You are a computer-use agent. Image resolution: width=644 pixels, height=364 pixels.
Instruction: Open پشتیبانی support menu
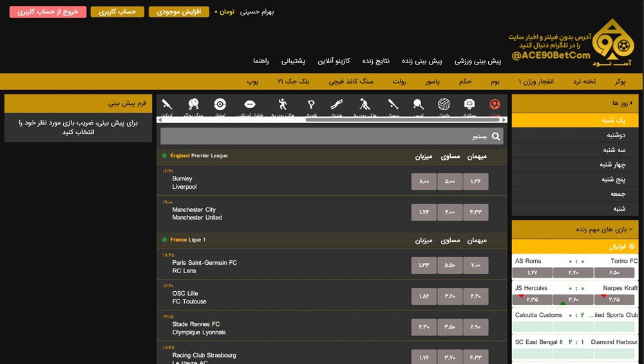[x=293, y=61]
